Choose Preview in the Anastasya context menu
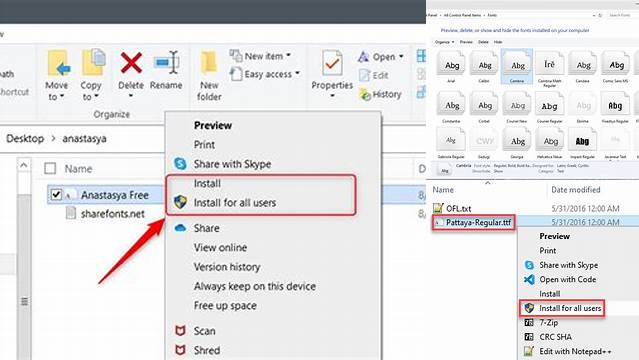Screen dimensions: 639x360 tap(213, 125)
